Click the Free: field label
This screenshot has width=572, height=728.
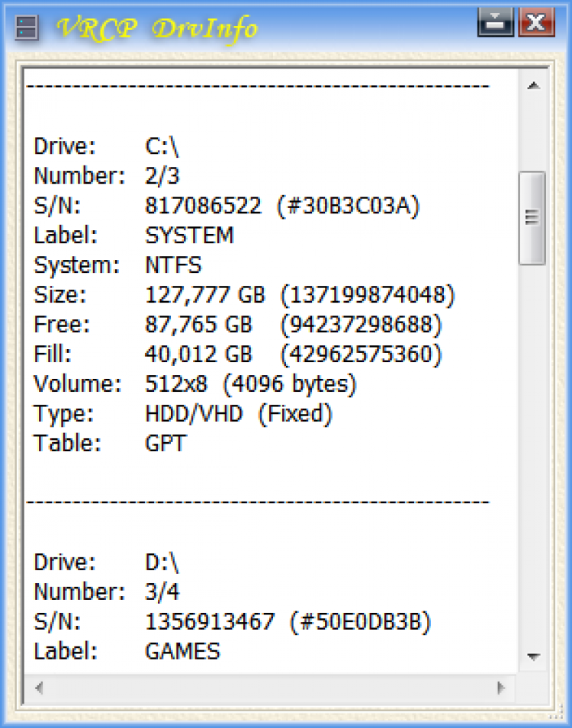pos(62,325)
